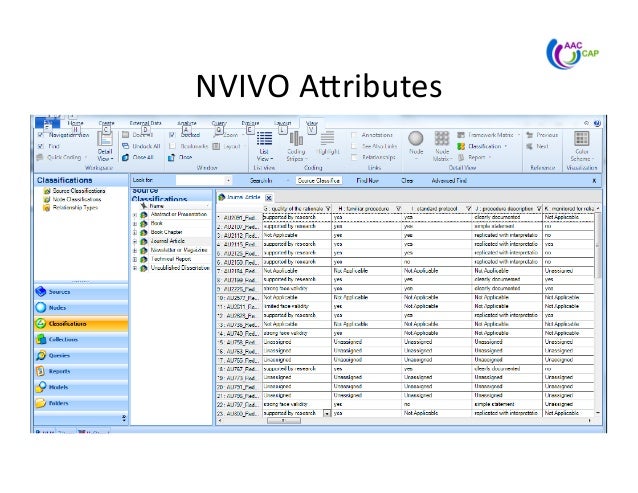Open the Home ribbon tab
This screenshot has height=493, width=638.
[75, 123]
